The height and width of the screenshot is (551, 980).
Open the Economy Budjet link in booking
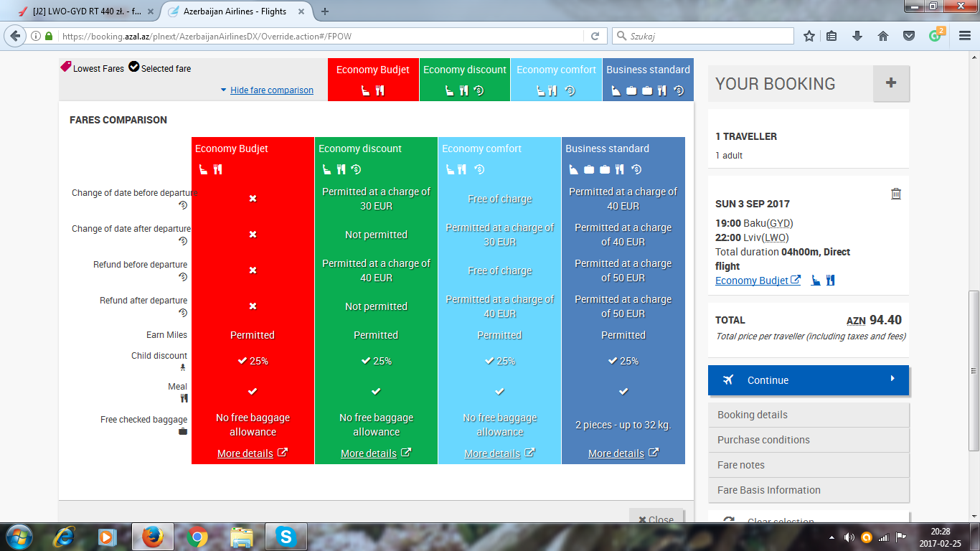coord(758,281)
